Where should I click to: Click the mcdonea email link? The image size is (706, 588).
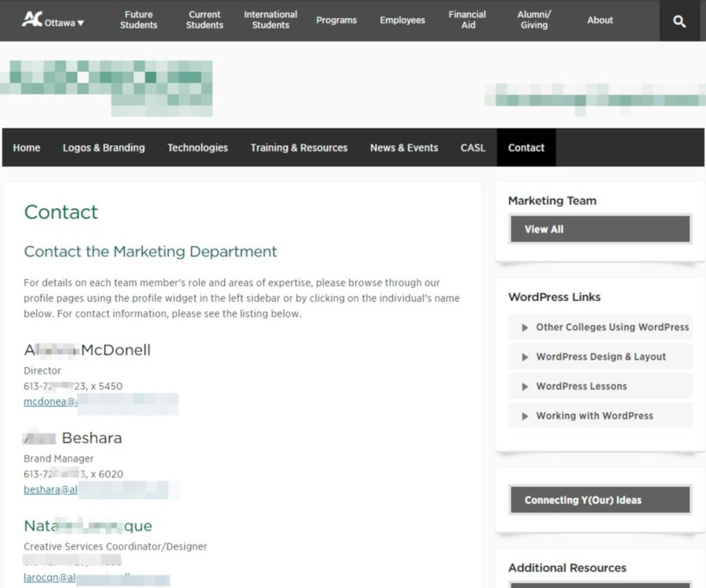pyautogui.click(x=51, y=402)
